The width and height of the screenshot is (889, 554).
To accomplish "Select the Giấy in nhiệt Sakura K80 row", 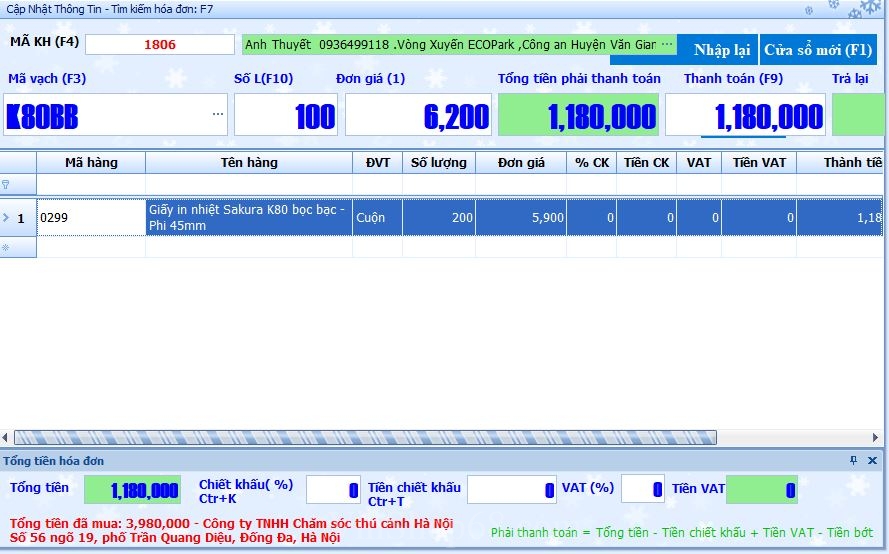I will (249, 217).
